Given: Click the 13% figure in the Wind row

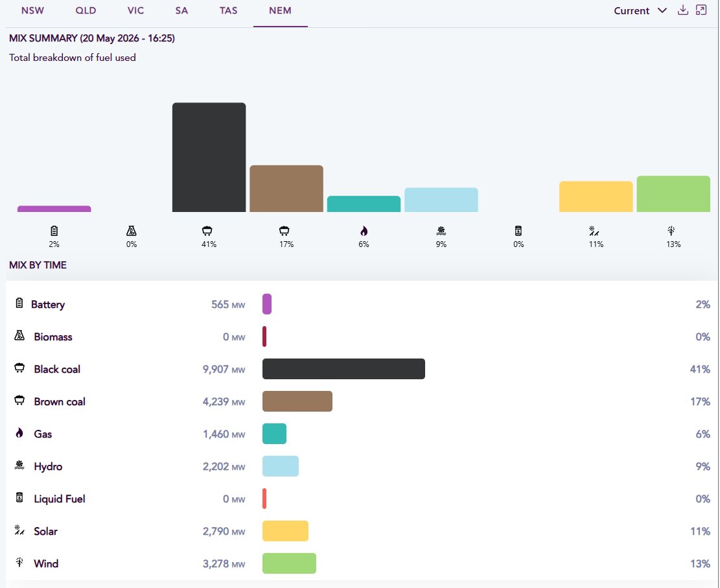Looking at the screenshot, I should (x=700, y=563).
